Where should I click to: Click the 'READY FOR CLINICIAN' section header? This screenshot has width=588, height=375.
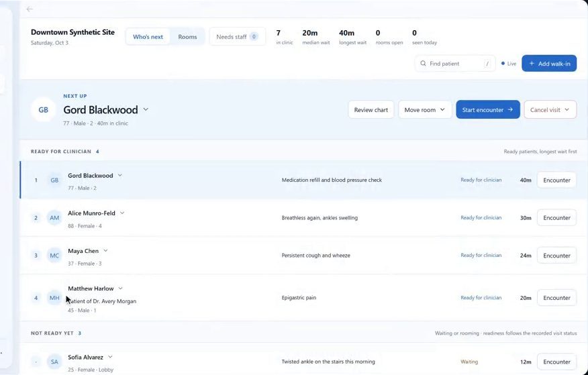[61, 152]
